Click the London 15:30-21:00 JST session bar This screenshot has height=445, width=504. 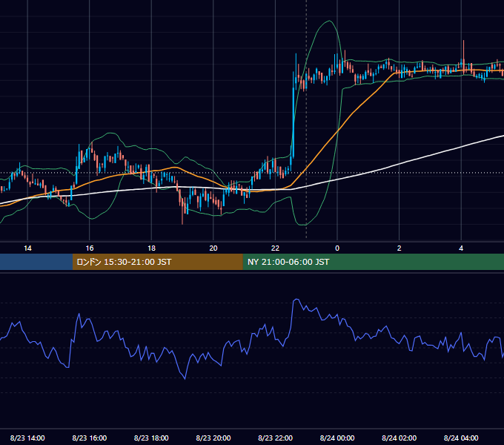(157, 262)
